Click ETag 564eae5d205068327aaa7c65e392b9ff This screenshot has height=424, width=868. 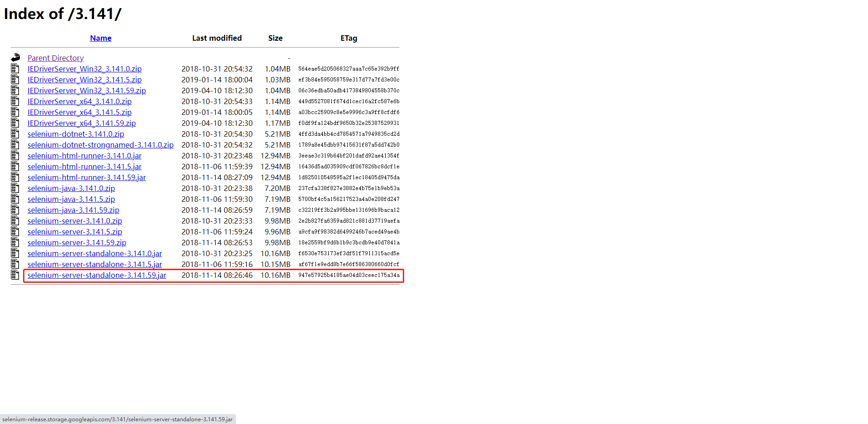coord(349,69)
